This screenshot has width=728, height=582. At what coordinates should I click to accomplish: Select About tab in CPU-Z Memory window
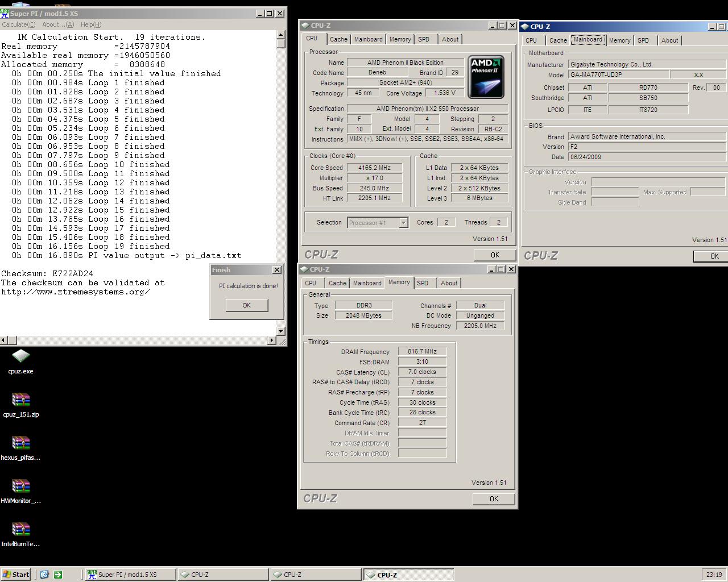click(449, 283)
